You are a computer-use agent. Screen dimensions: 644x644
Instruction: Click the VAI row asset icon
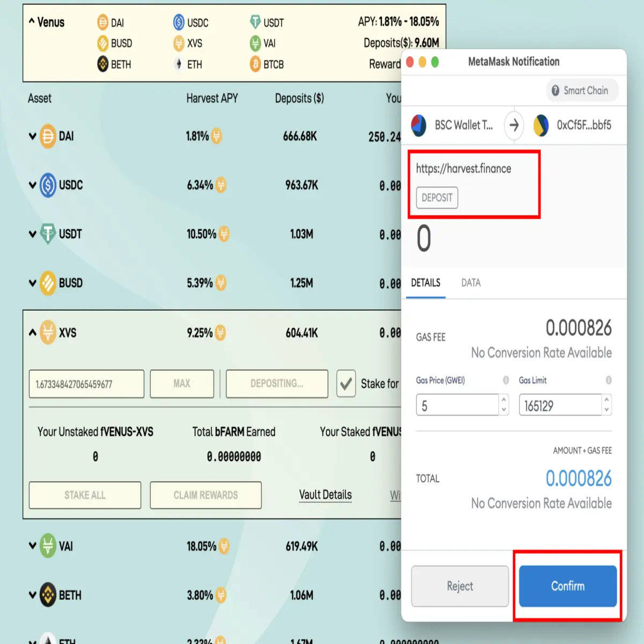point(48,546)
